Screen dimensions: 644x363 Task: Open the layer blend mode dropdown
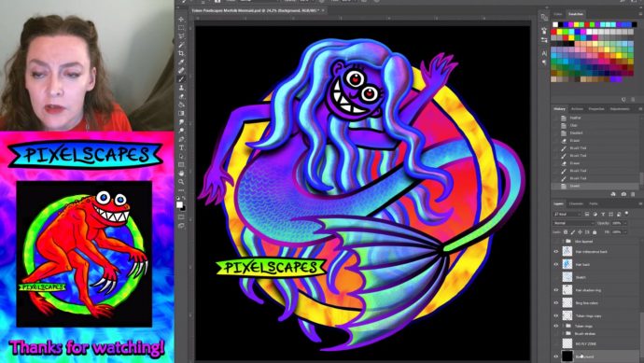tap(573, 223)
